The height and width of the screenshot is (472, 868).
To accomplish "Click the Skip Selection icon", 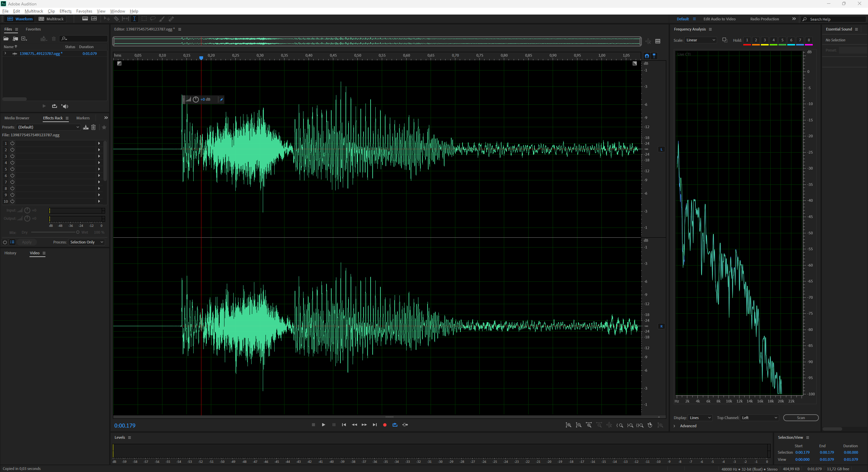I will (x=405, y=425).
